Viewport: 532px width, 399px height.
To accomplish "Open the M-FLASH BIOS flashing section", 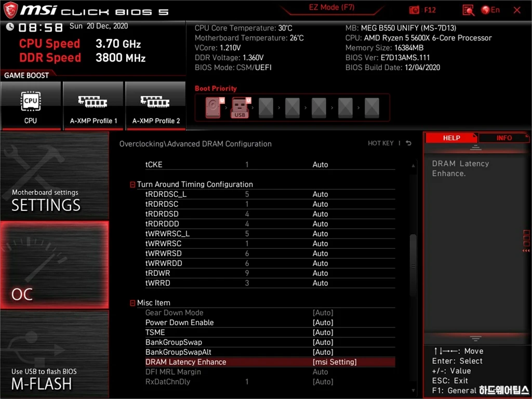I will pyautogui.click(x=55, y=354).
